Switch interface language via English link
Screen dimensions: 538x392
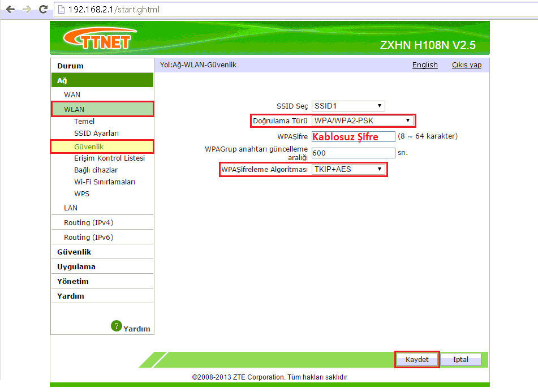(425, 64)
